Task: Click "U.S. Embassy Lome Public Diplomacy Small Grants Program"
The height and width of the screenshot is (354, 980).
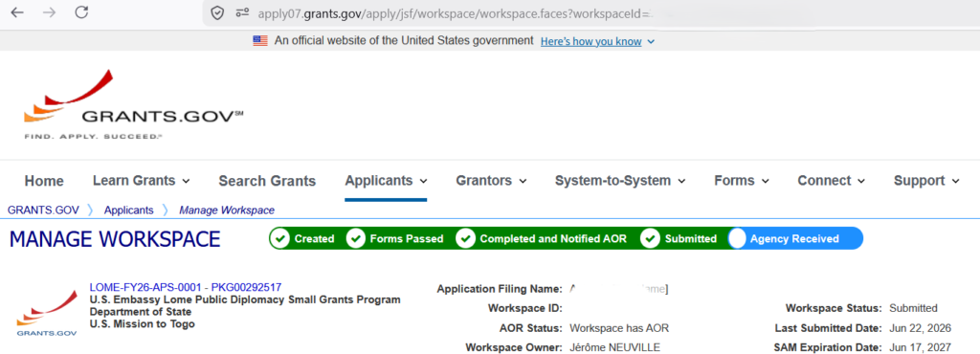Action: point(245,299)
